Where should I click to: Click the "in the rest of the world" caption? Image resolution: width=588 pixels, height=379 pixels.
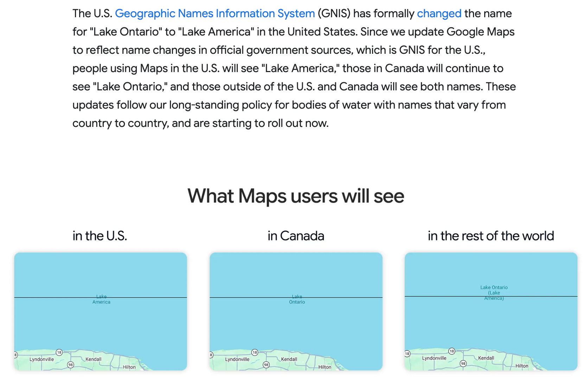tap(491, 236)
